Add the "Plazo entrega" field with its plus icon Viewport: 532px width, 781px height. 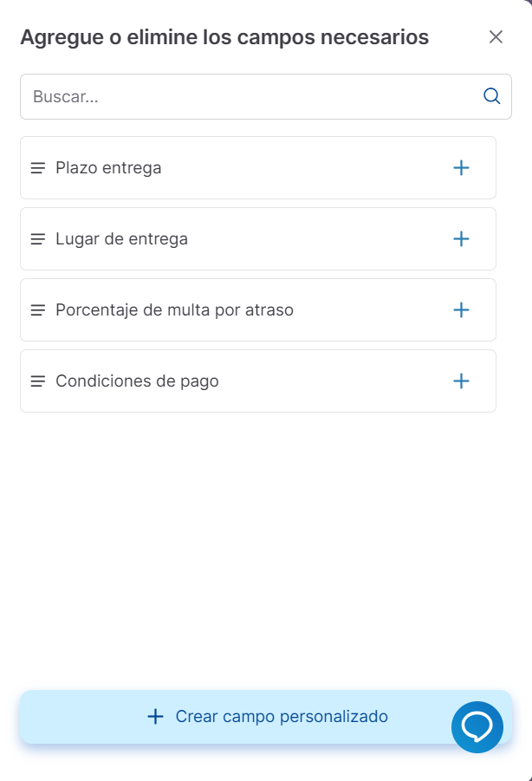coord(461,167)
